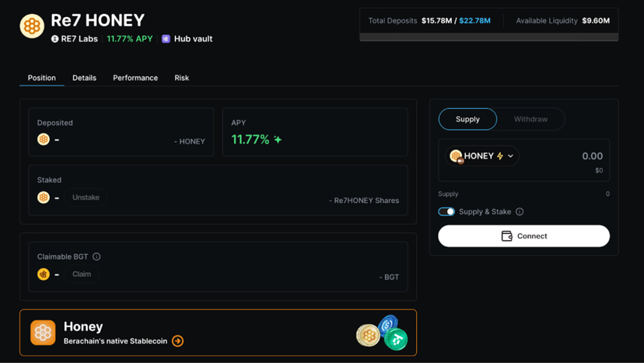Click the green token coin in Honey banner
Image resolution: width=644 pixels, height=363 pixels.
[397, 340]
